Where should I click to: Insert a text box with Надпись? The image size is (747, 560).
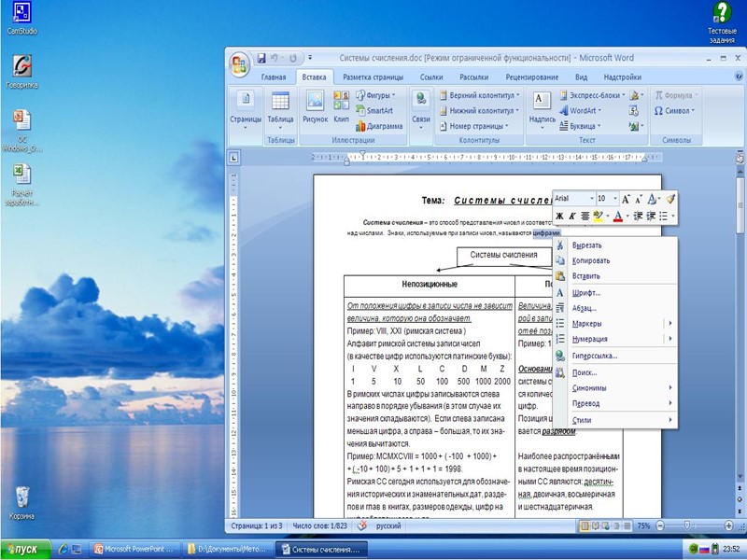(543, 110)
